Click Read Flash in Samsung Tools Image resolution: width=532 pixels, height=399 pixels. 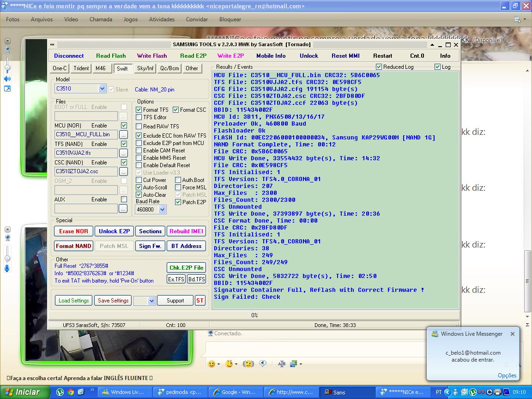(111, 56)
